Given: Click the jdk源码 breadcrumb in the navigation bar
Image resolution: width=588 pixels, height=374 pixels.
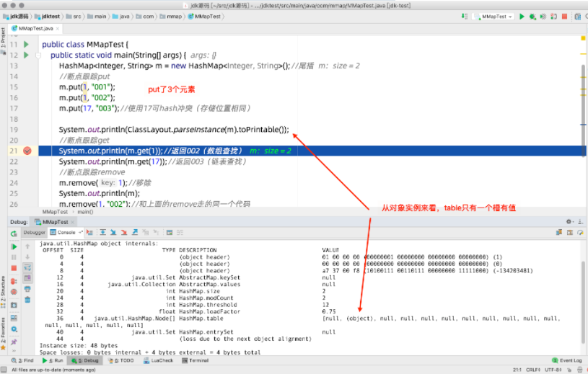Looking at the screenshot, I should coord(16,17).
